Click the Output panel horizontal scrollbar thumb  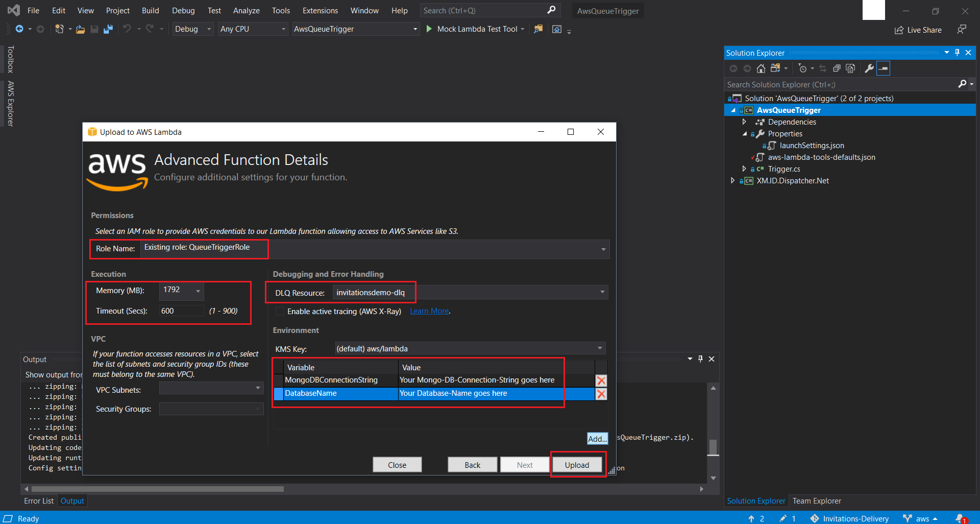click(x=158, y=489)
